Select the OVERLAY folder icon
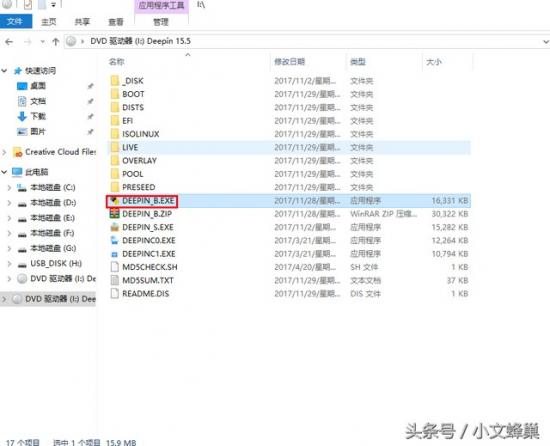550x446 pixels. 115,161
